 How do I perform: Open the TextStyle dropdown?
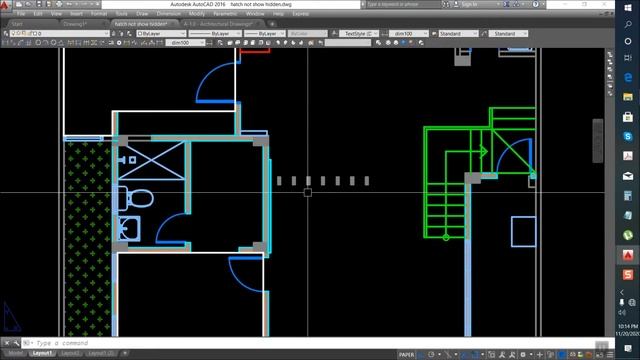(x=360, y=33)
